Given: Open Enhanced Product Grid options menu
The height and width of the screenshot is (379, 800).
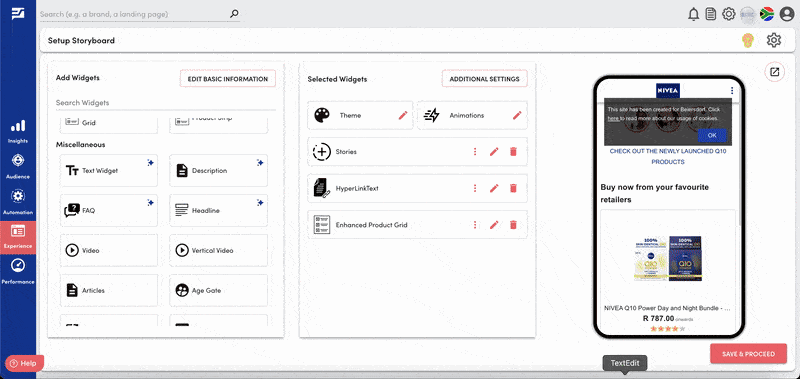Looking at the screenshot, I should tap(475, 225).
